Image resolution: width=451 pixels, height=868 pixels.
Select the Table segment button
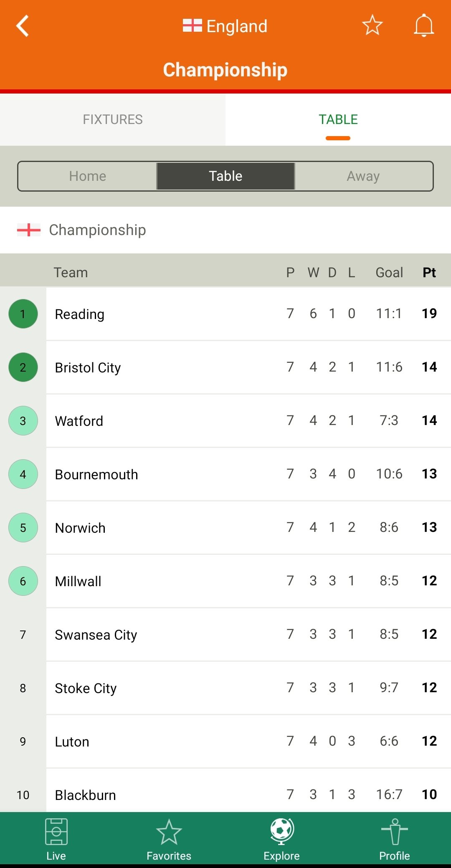[225, 176]
